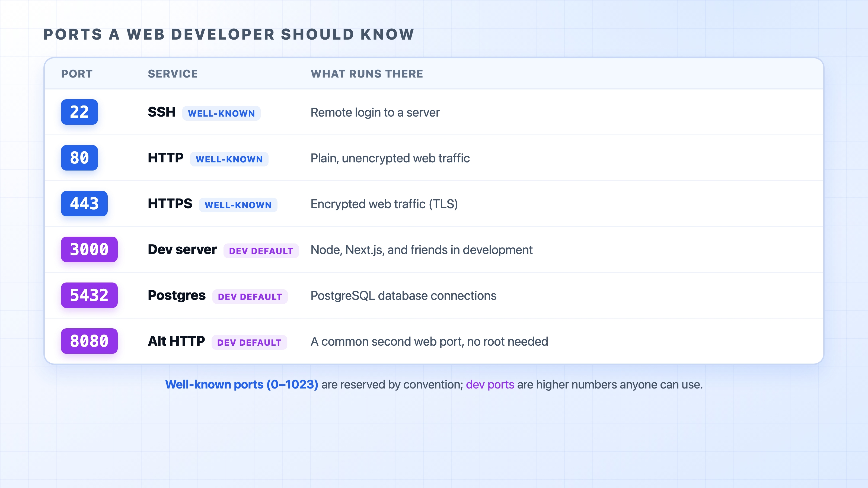Select the port 3000 badge
868x488 pixels.
point(89,249)
